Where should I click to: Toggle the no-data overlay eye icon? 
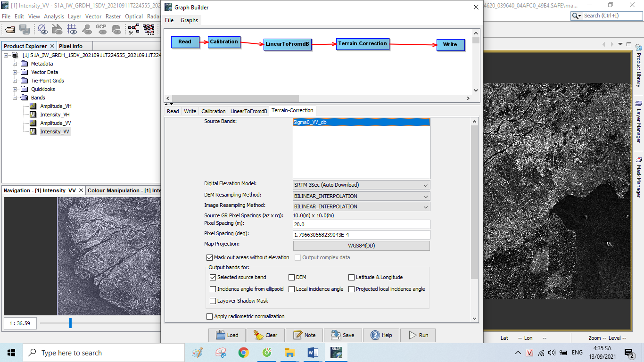[43, 30]
